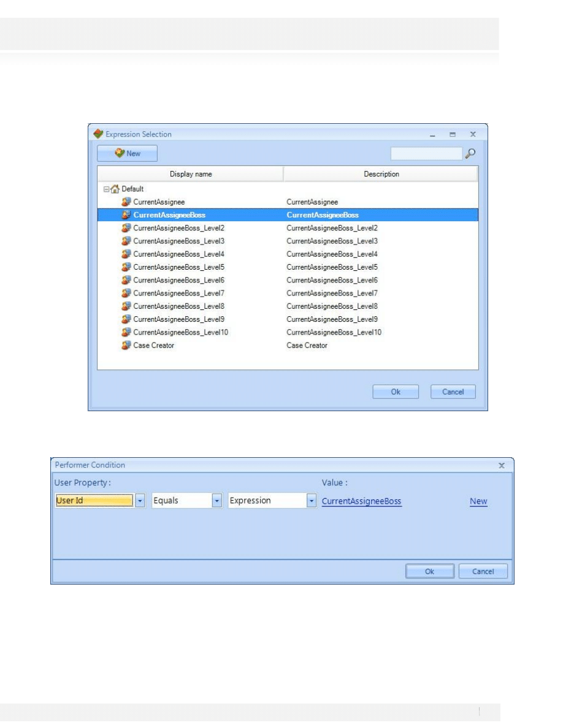Click the Default home folder icon

[115, 189]
